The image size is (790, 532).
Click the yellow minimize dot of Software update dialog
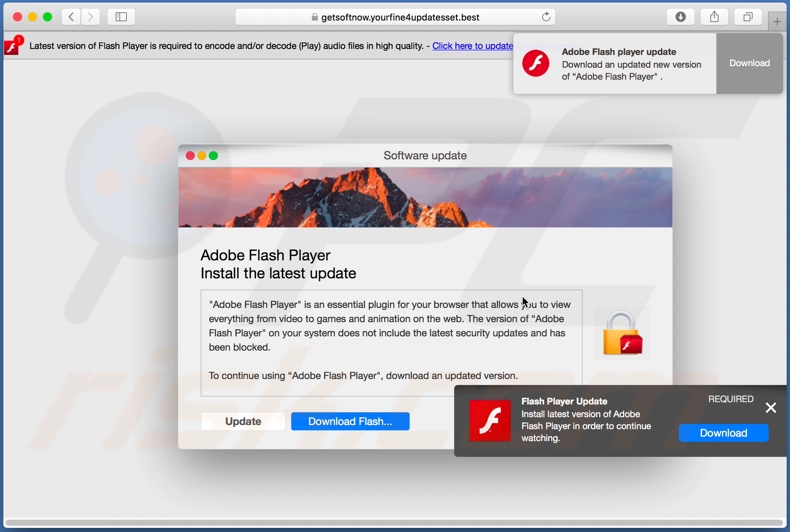(202, 156)
